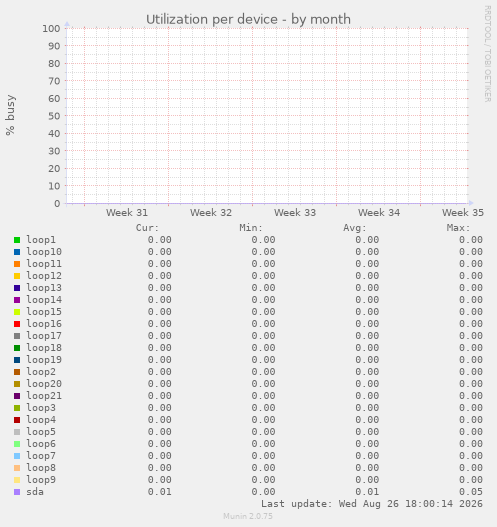Image resolution: width=497 pixels, height=527 pixels.
Task: Select the loop8 device label
Action: tap(41, 468)
